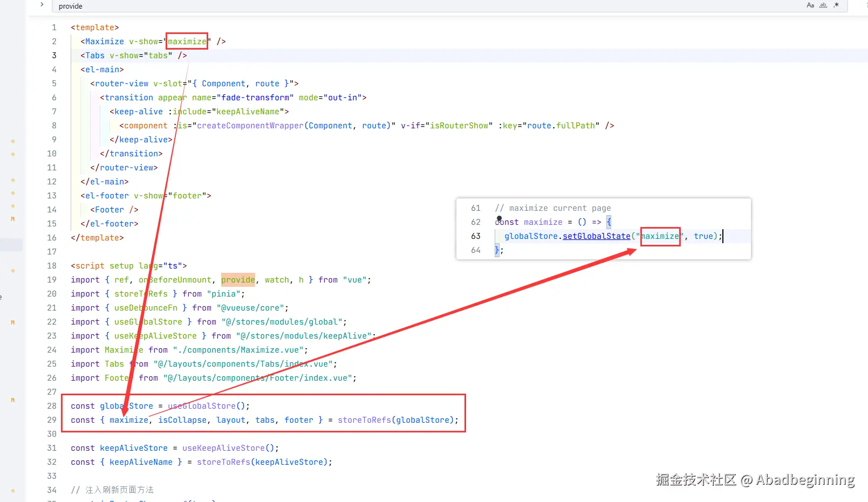Click the "pinia" module string
The width and height of the screenshot is (868, 502).
223,294
